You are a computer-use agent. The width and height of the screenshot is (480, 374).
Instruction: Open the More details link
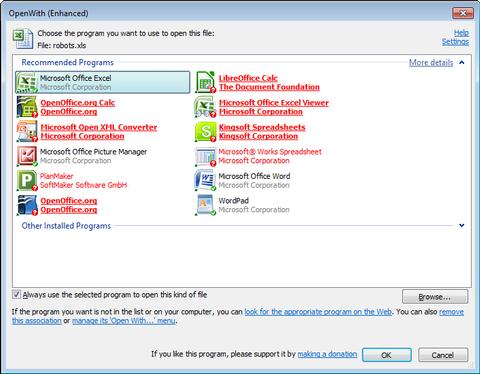(x=431, y=63)
